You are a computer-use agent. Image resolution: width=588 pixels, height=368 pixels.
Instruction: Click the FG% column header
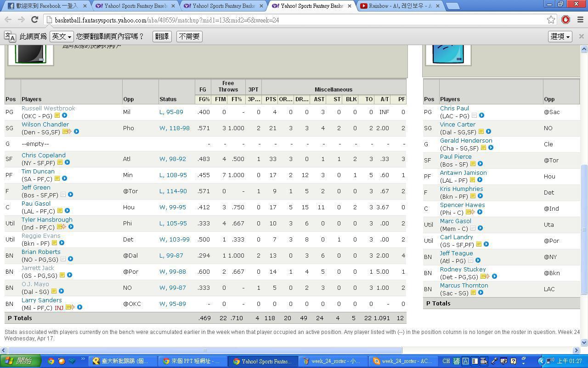tap(203, 99)
